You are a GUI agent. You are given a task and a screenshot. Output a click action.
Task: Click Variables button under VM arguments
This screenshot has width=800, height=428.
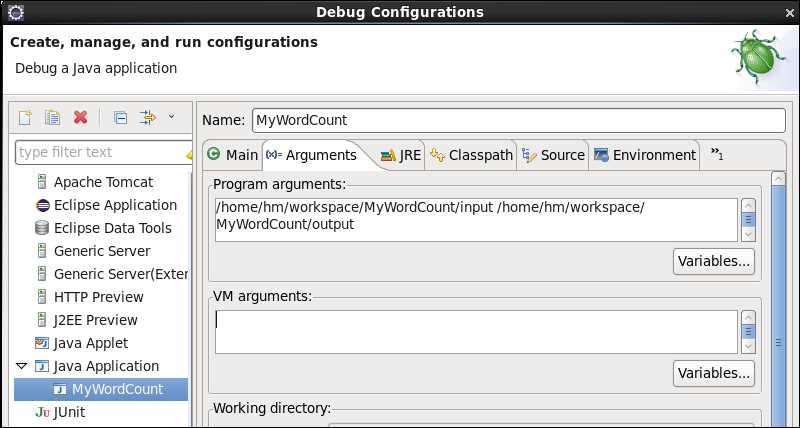coord(714,373)
